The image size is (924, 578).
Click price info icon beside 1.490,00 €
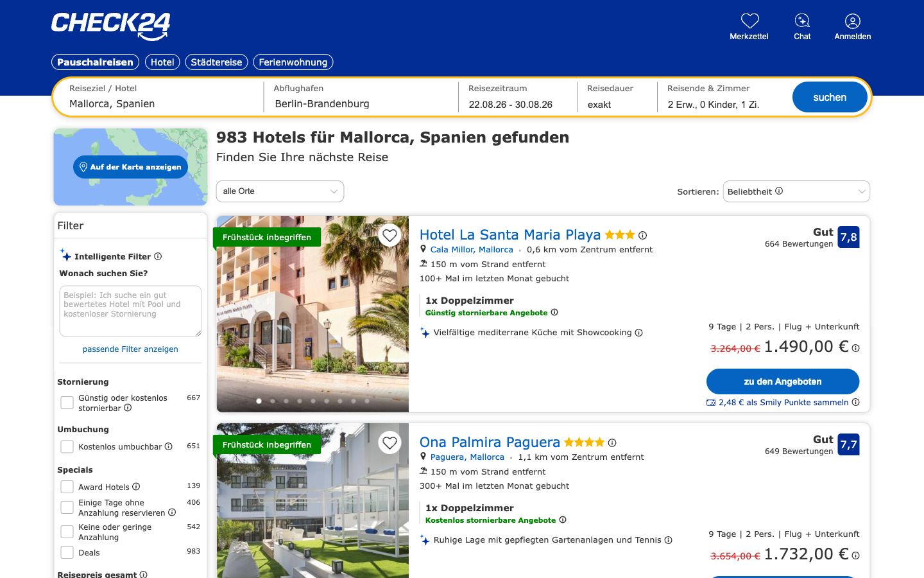[x=855, y=348]
